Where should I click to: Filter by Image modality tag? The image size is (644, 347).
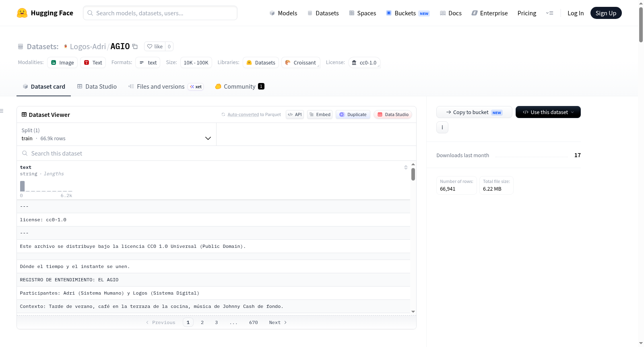tap(62, 62)
